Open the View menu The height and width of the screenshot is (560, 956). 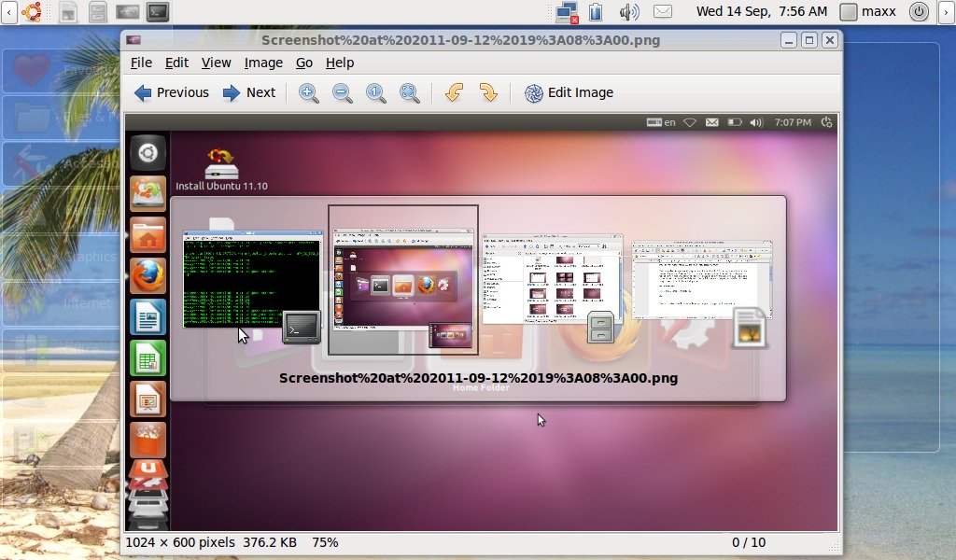(x=216, y=63)
